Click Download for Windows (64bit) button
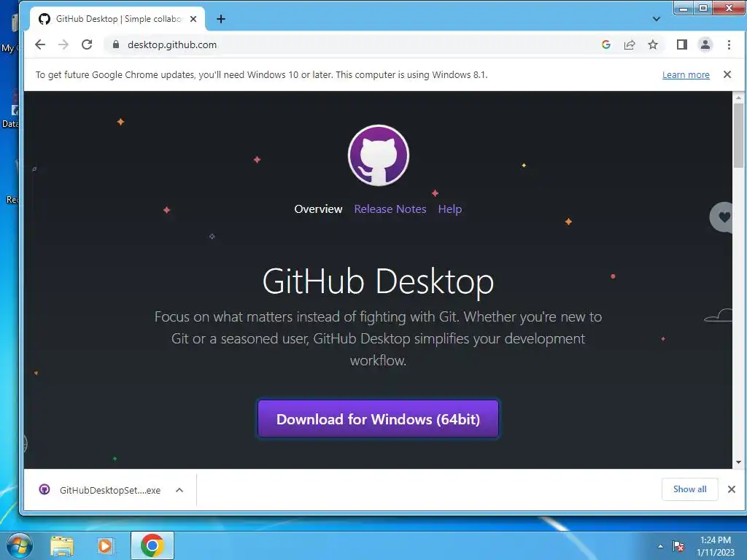 (379, 419)
